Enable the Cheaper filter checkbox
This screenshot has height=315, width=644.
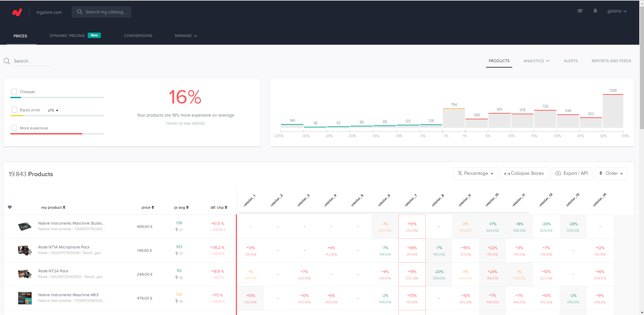coord(14,91)
